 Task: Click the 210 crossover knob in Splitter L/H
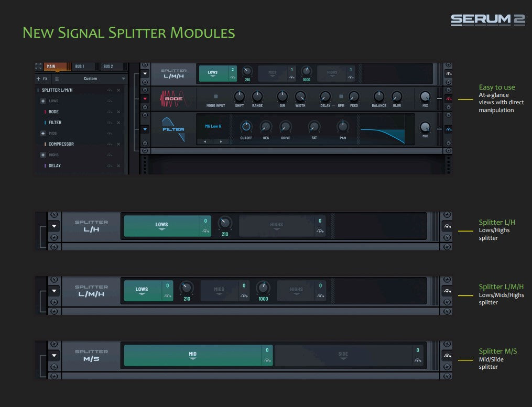[x=225, y=223]
